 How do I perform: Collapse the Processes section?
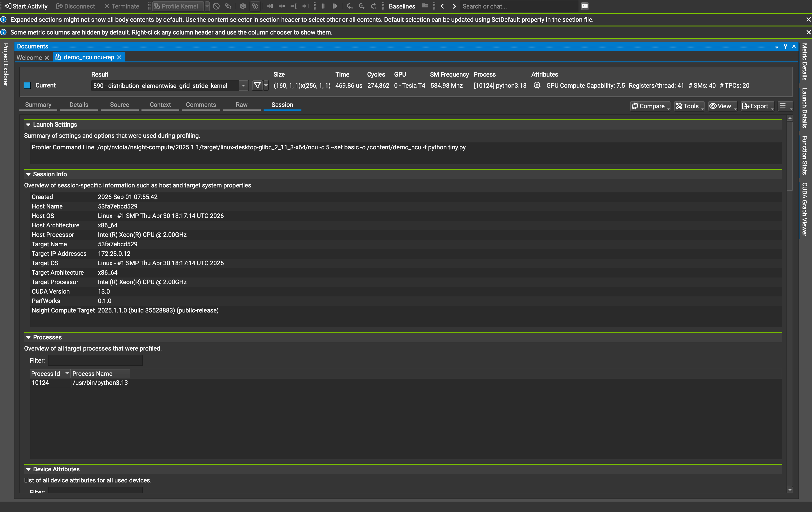point(28,337)
